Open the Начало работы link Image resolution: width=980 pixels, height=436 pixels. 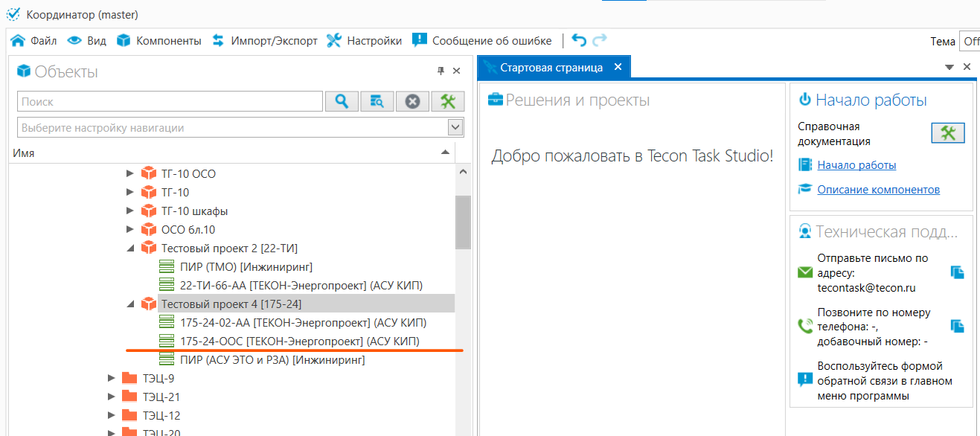coord(856,165)
